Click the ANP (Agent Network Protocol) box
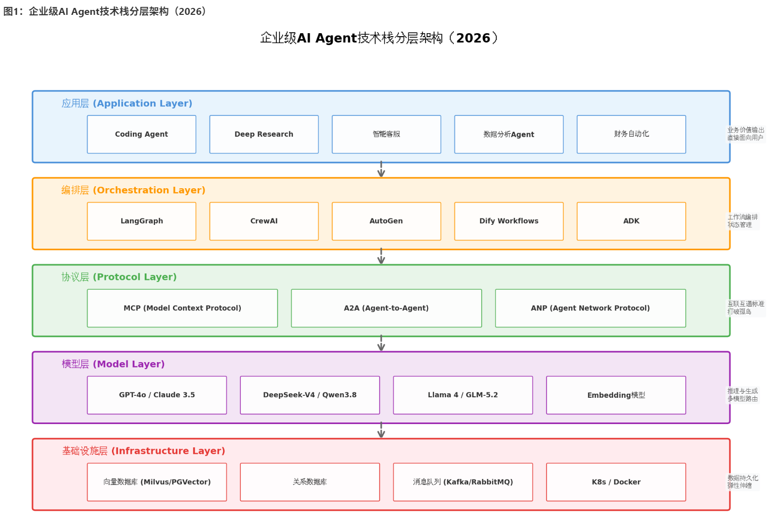 (x=591, y=308)
